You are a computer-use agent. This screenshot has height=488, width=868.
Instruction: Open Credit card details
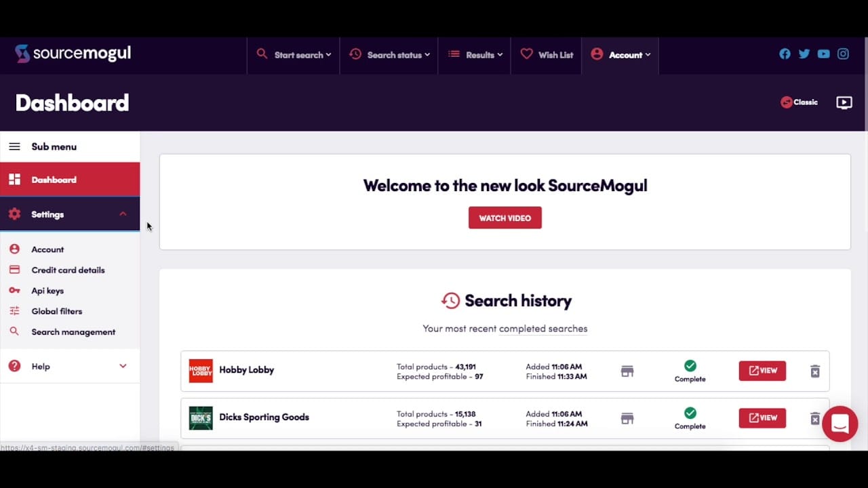point(68,270)
